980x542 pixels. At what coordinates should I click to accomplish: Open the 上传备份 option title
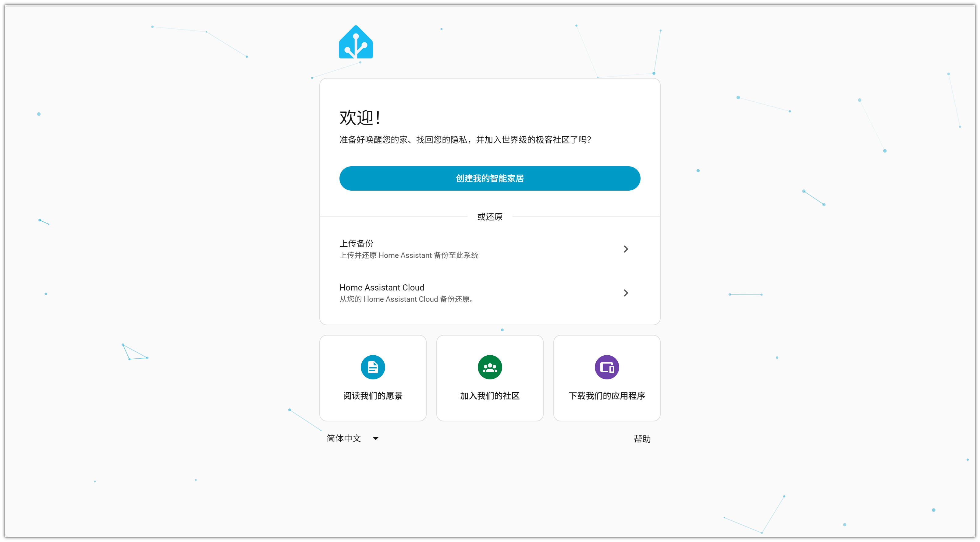[x=357, y=243]
